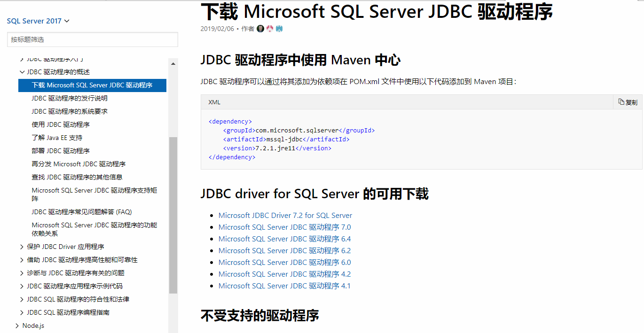Click the third author avatar icon
Viewport: 644px width, 333px height.
[x=279, y=29]
